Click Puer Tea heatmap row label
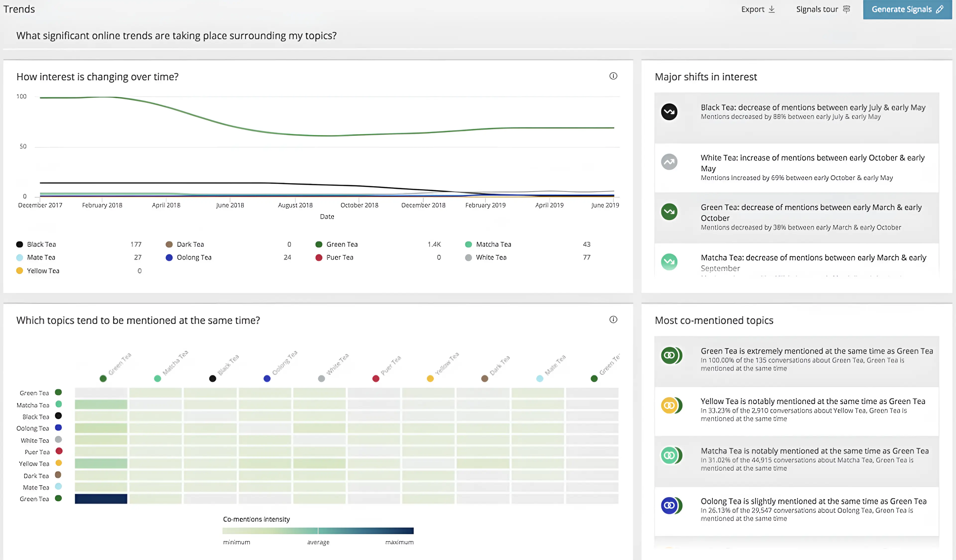This screenshot has height=560, width=956. point(37,452)
